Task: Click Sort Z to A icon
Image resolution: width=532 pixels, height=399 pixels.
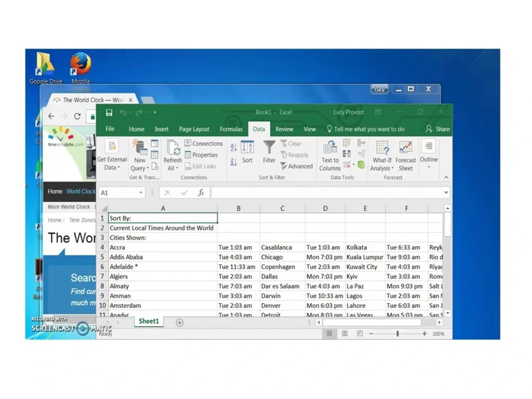Action: 234,162
